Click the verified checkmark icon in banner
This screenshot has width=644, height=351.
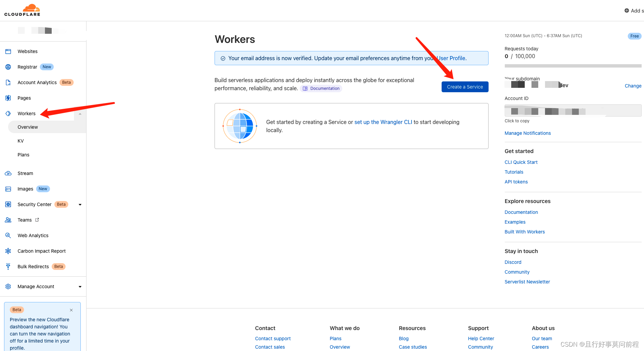223,58
